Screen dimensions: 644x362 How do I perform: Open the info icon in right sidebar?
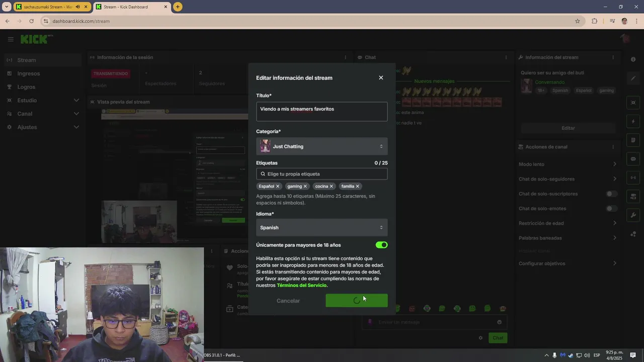tap(633, 59)
